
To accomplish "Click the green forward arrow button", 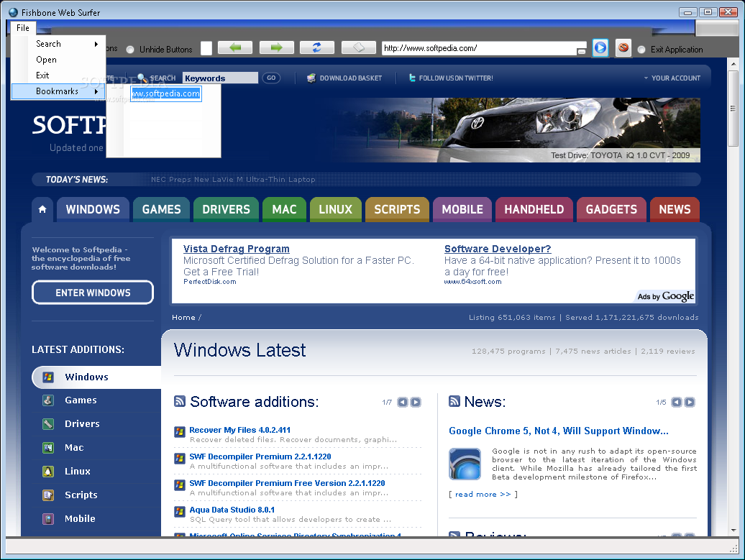I will pos(277,47).
